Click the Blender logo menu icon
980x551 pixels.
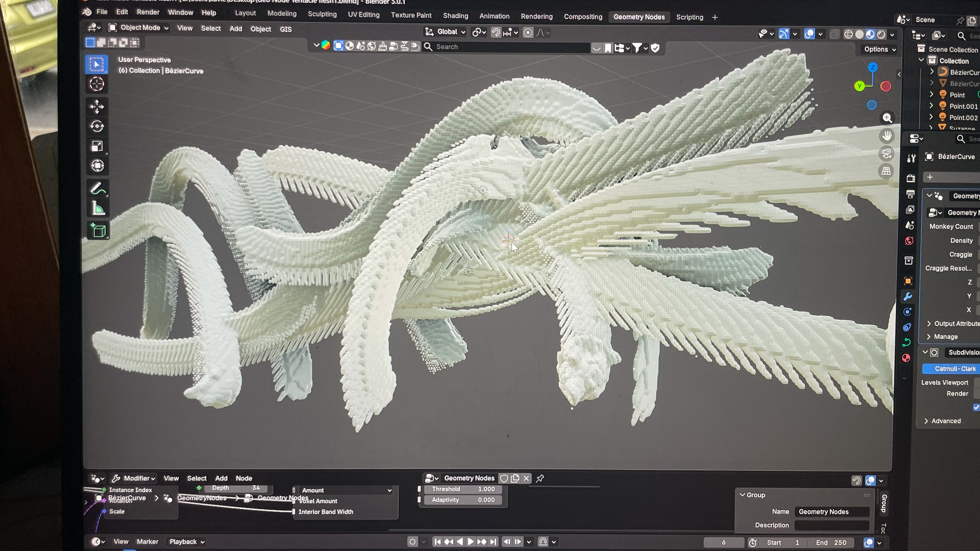tap(87, 12)
